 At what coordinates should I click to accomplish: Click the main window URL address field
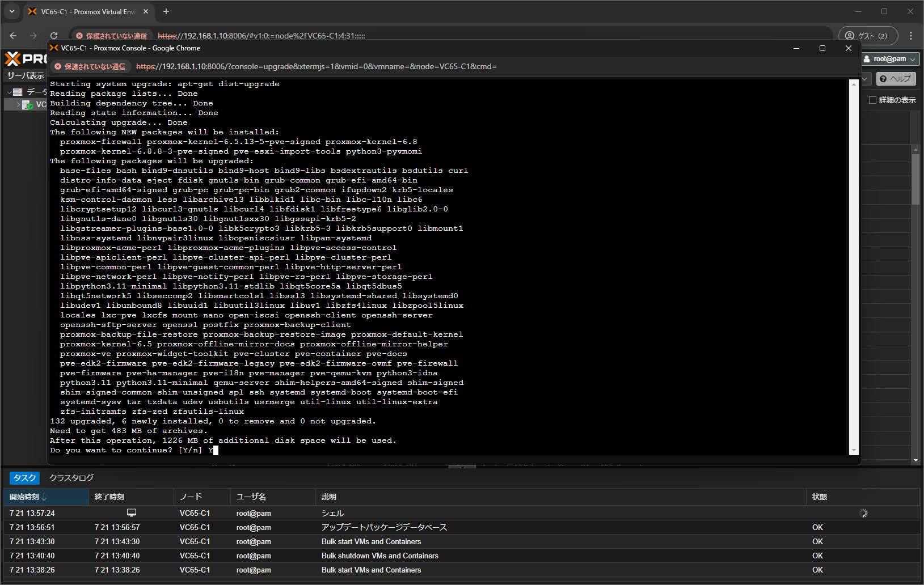click(x=261, y=36)
